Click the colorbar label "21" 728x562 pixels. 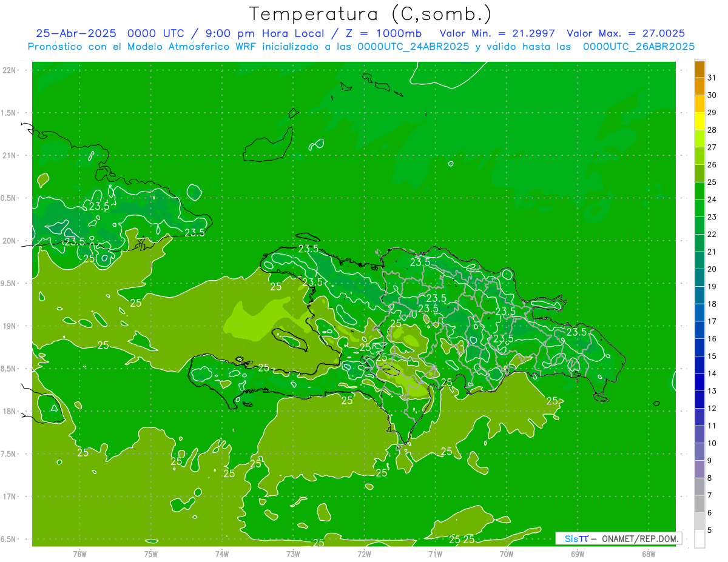(x=712, y=252)
